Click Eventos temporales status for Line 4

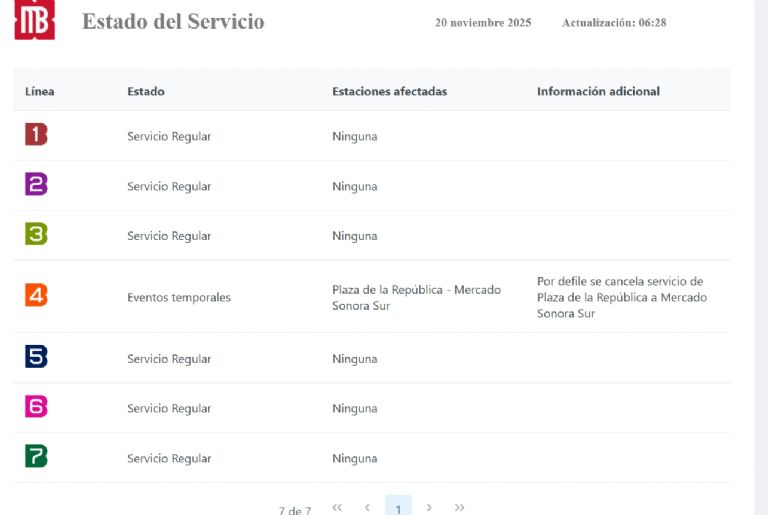click(179, 297)
